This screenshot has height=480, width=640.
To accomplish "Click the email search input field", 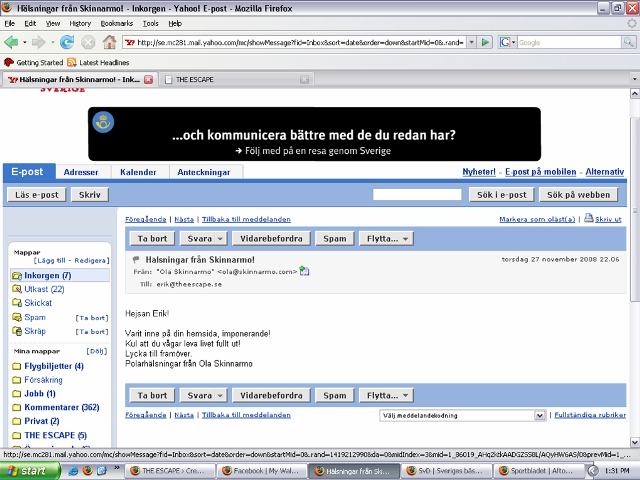I will [x=417, y=195].
